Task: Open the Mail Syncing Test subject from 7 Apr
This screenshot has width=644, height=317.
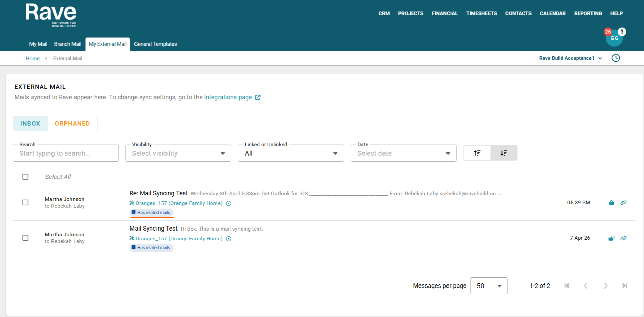Action: tap(153, 228)
